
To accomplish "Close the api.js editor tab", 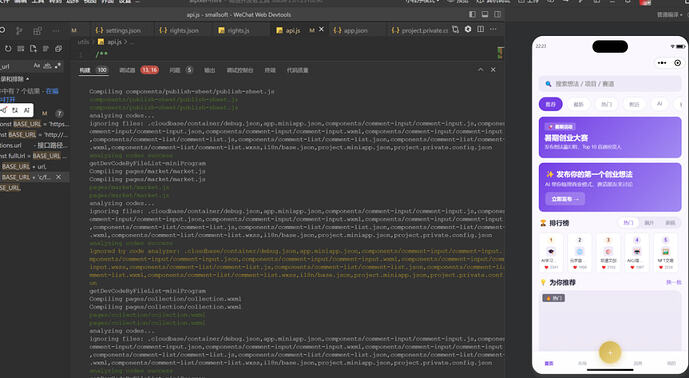I will point(321,29).
